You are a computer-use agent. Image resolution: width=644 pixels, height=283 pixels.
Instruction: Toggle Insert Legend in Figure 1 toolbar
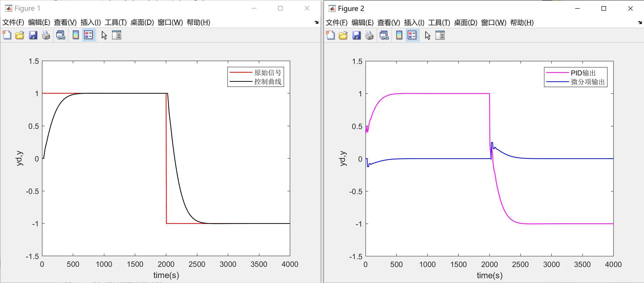coord(89,35)
